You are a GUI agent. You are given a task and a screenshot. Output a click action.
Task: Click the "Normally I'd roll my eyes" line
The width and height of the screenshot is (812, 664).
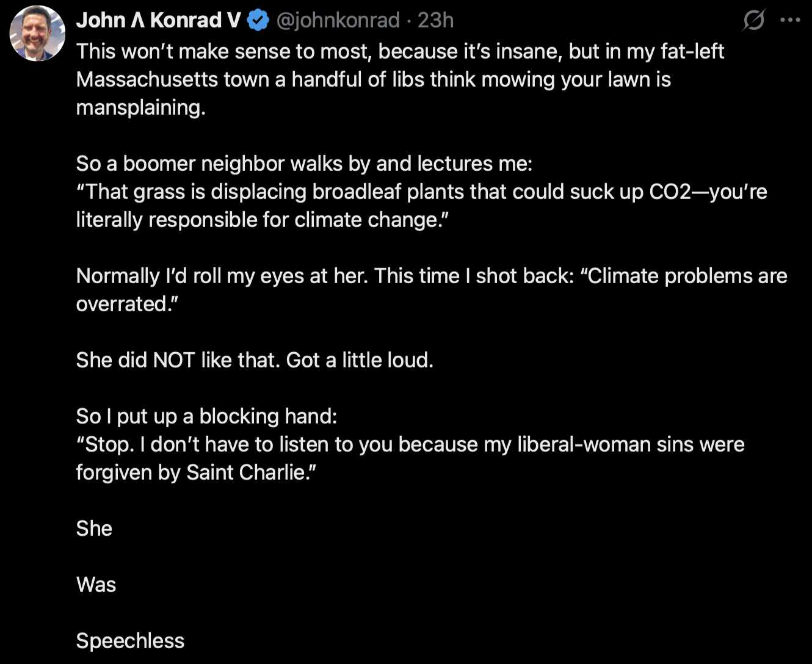pos(432,276)
